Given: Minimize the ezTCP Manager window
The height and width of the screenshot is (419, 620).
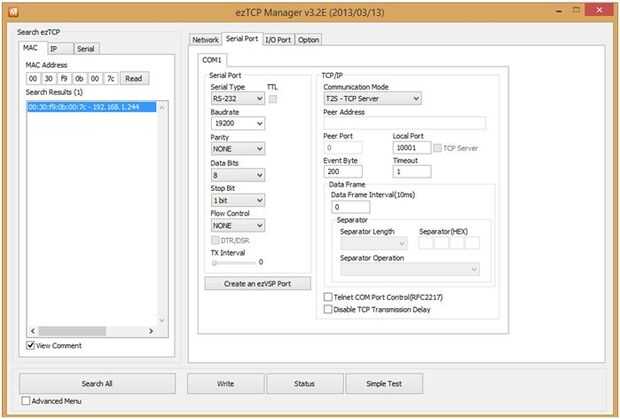Looking at the screenshot, I should (x=559, y=11).
